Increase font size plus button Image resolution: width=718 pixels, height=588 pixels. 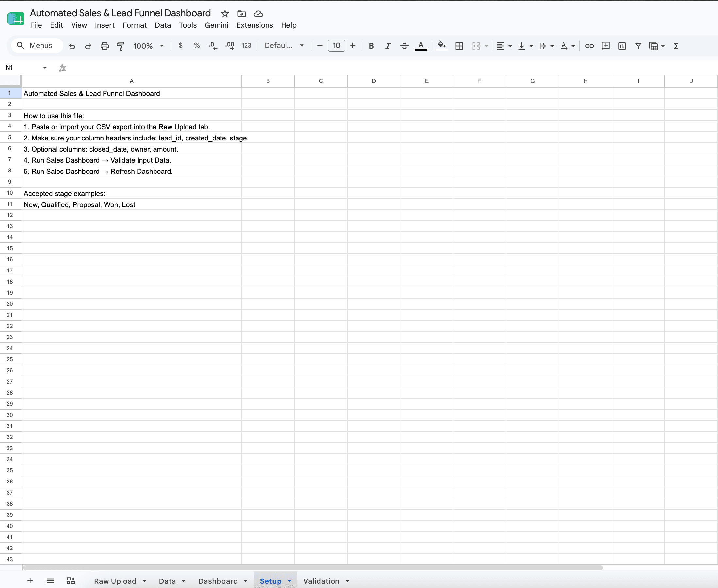click(x=353, y=45)
